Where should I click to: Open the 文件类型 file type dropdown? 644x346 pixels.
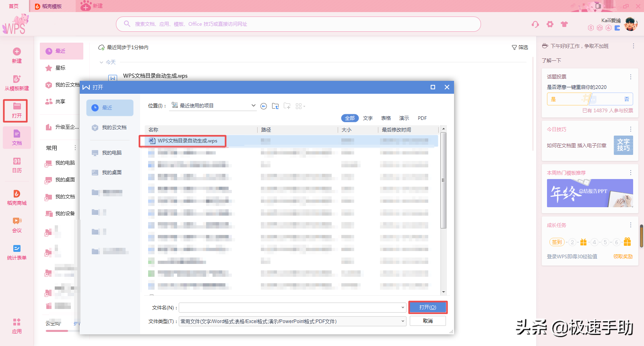pos(293,321)
